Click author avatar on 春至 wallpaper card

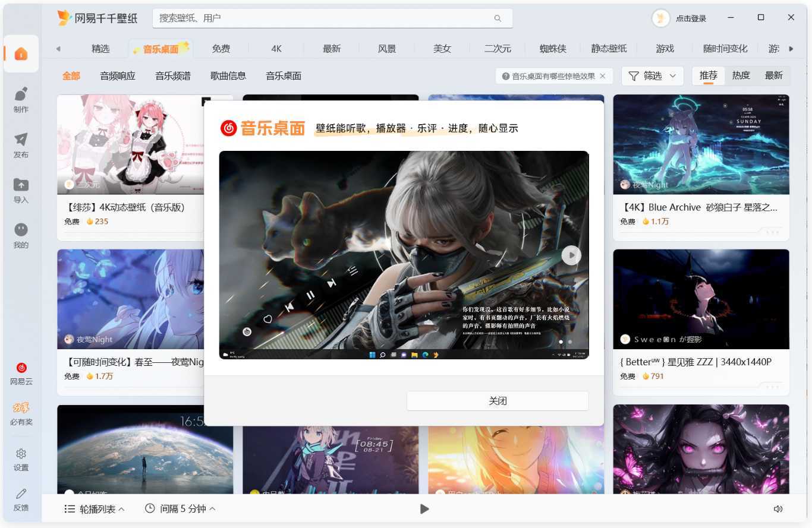[x=69, y=339]
